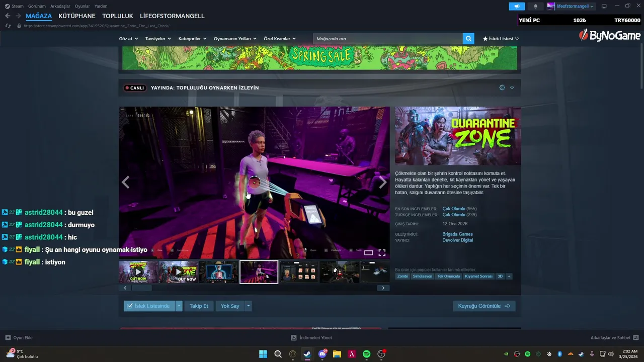
Task: Open İstek Listesi wishlist link
Action: [x=501, y=39]
